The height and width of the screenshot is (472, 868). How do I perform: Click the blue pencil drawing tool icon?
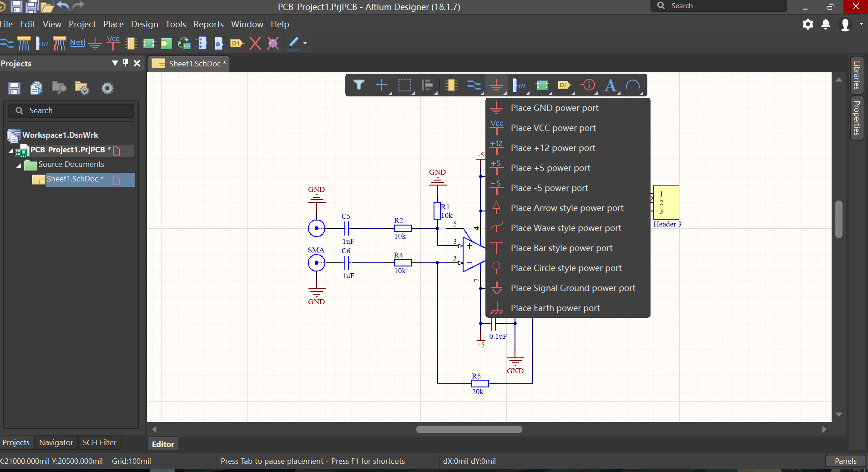(x=293, y=43)
